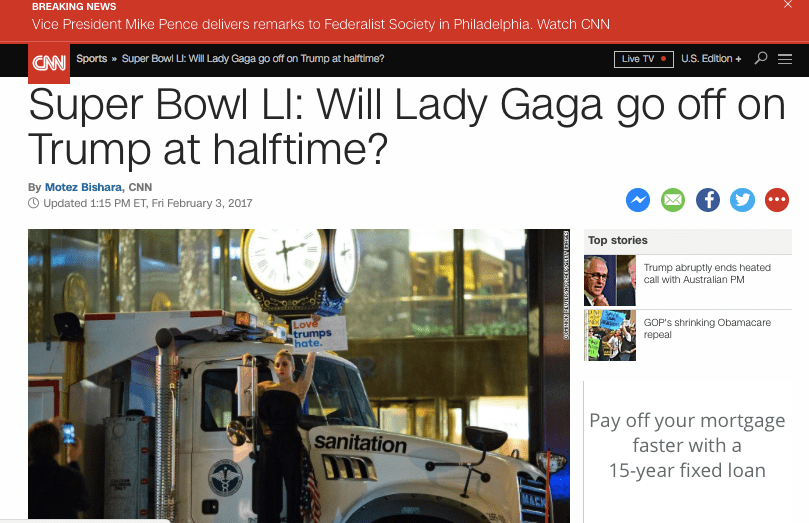The width and height of the screenshot is (809, 523).
Task: Expand the U.S. Edition selector
Action: (x=711, y=59)
